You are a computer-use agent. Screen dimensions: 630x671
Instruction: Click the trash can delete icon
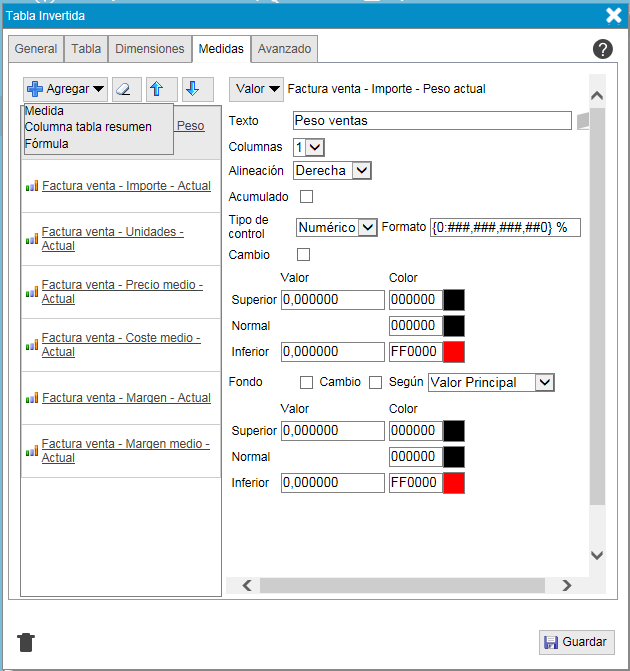pos(26,642)
